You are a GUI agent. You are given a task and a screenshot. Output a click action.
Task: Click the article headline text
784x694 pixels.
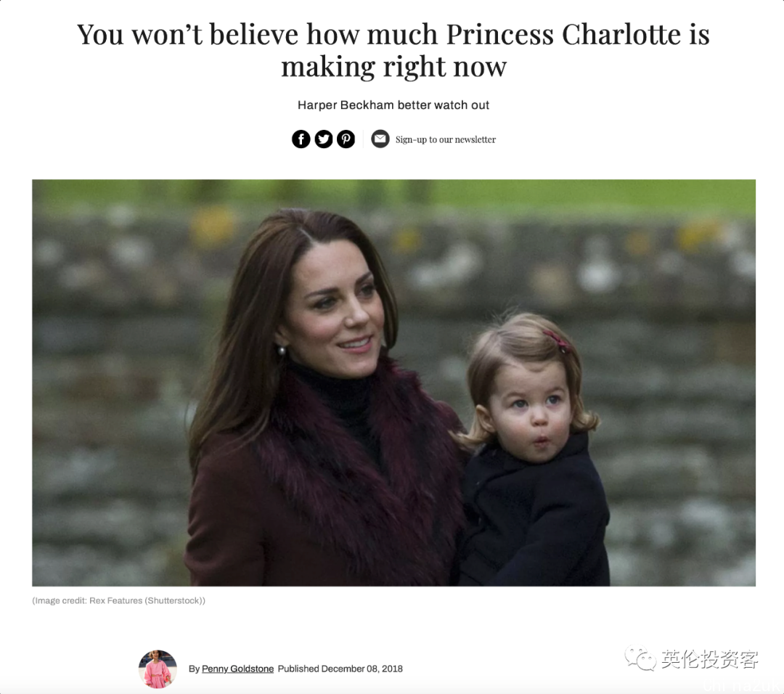click(x=393, y=50)
